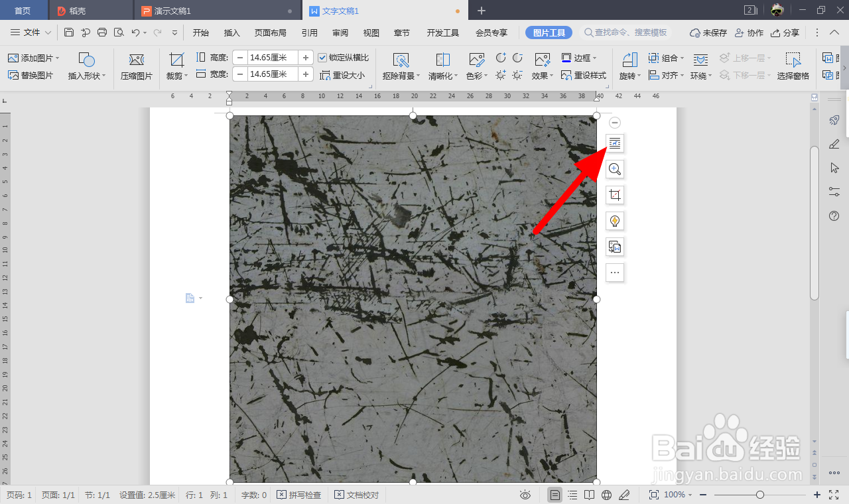Click the Save icon in quick access toolbar
Image resolution: width=849 pixels, height=504 pixels.
point(69,32)
